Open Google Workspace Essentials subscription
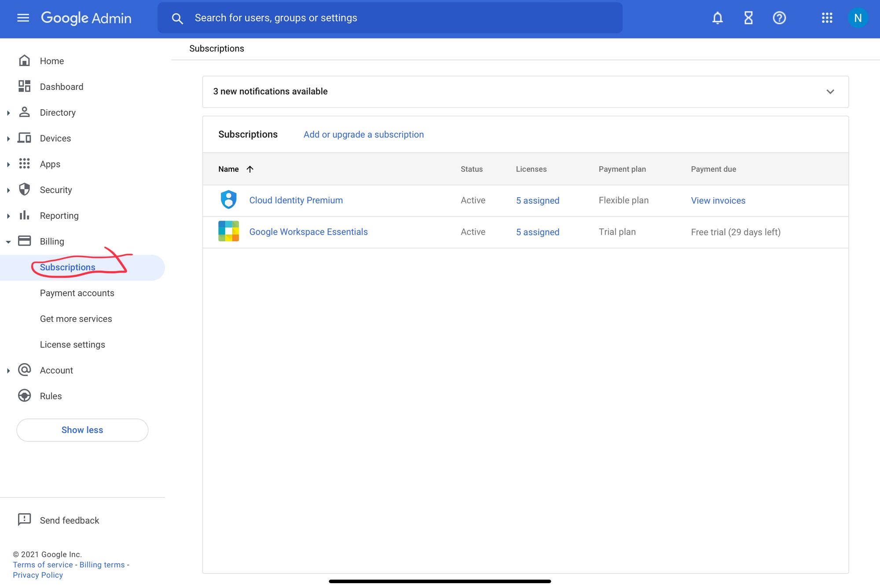The image size is (880, 588). coord(308,232)
